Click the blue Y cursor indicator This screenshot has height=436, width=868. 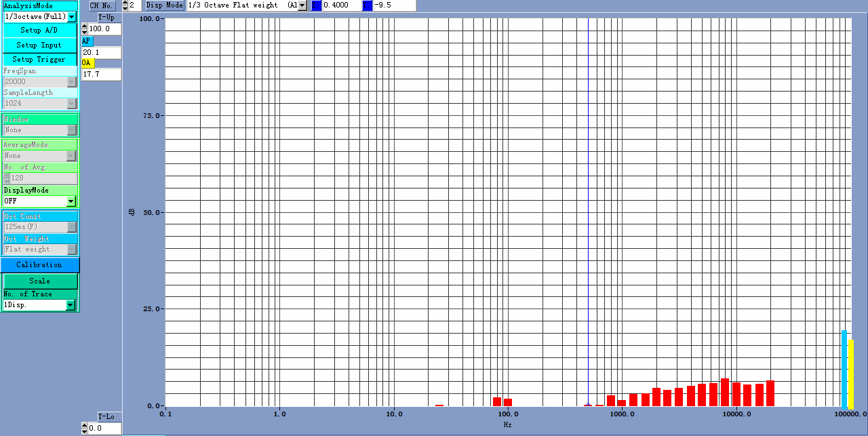tap(367, 5)
